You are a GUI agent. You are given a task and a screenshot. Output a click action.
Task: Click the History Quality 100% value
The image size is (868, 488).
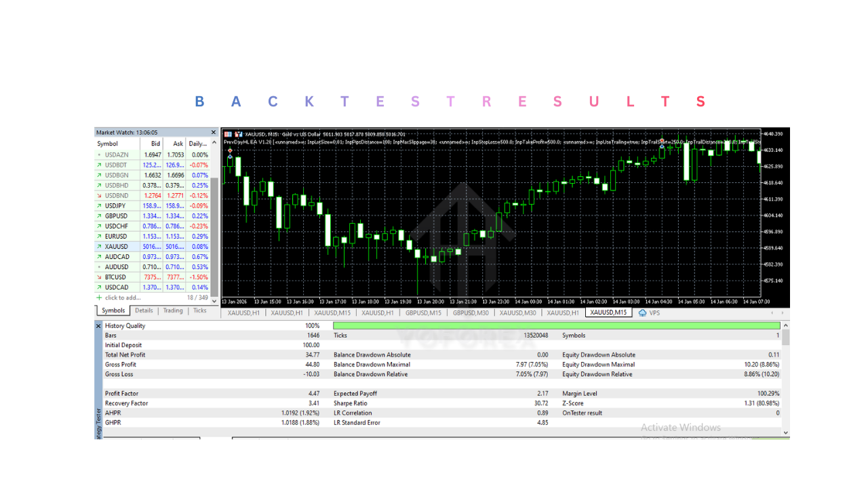coord(312,326)
